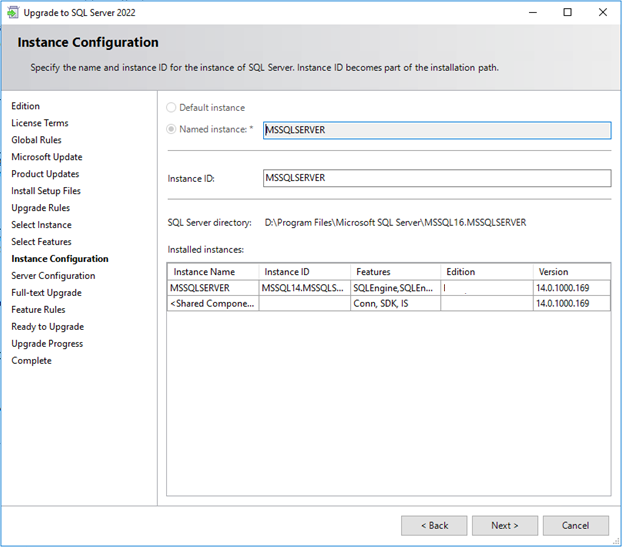Select the Default instance radio button
Screen dimensions: 623x549
(x=171, y=108)
